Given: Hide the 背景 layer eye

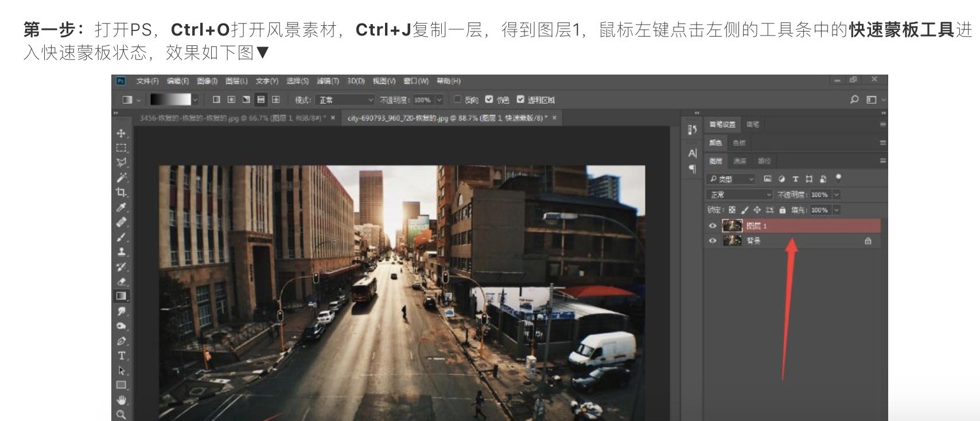Looking at the screenshot, I should point(713,240).
